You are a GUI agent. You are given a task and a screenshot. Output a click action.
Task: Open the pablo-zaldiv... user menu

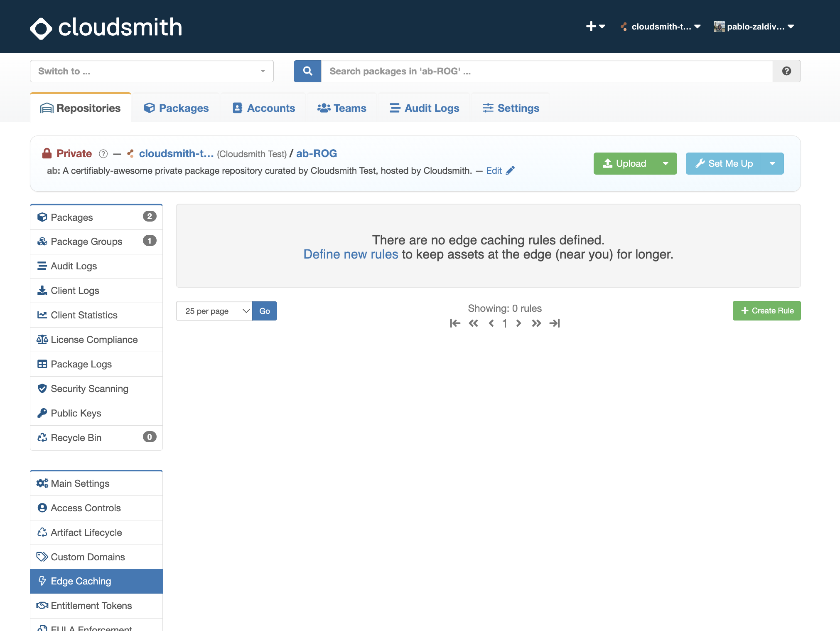click(x=754, y=27)
